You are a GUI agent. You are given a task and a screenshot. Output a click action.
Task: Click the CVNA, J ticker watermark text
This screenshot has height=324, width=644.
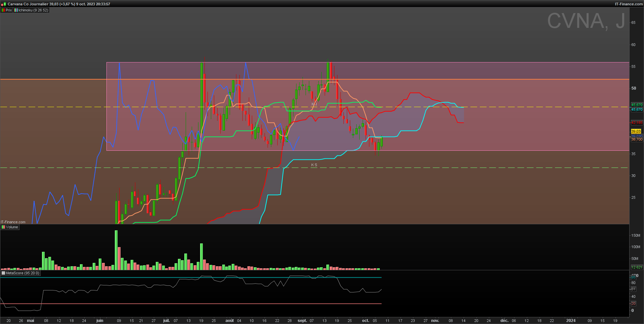586,21
